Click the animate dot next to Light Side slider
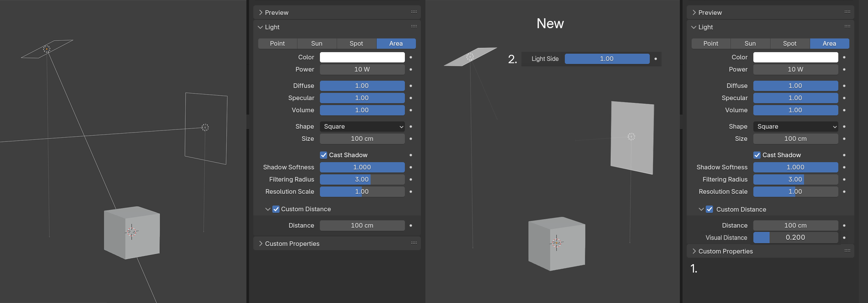Viewport: 868px width, 303px height. click(655, 59)
